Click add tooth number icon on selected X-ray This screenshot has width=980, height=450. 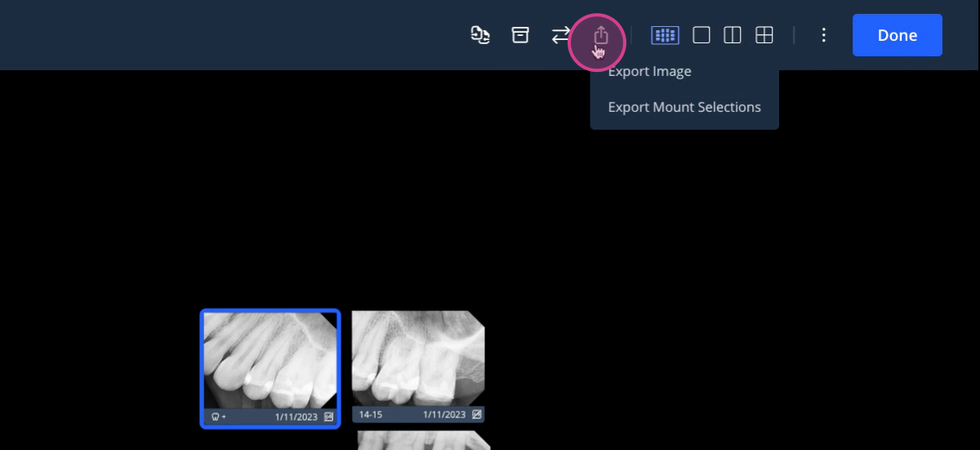tap(218, 417)
